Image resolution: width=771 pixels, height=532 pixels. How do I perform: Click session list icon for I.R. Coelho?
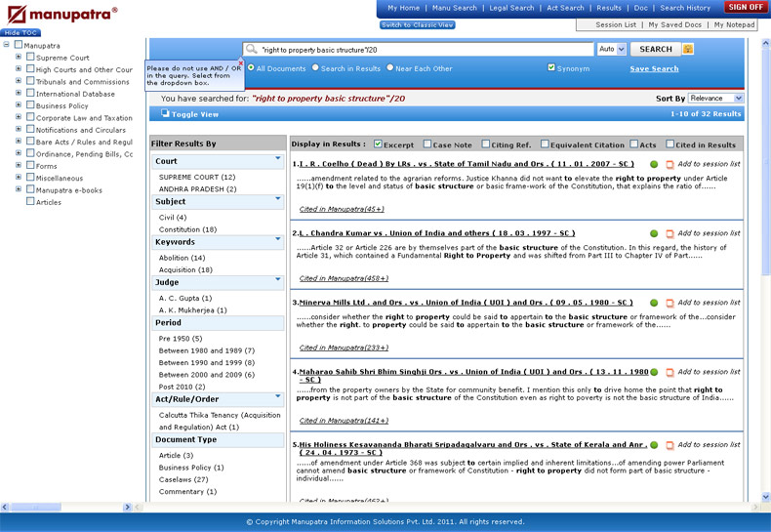click(x=670, y=164)
